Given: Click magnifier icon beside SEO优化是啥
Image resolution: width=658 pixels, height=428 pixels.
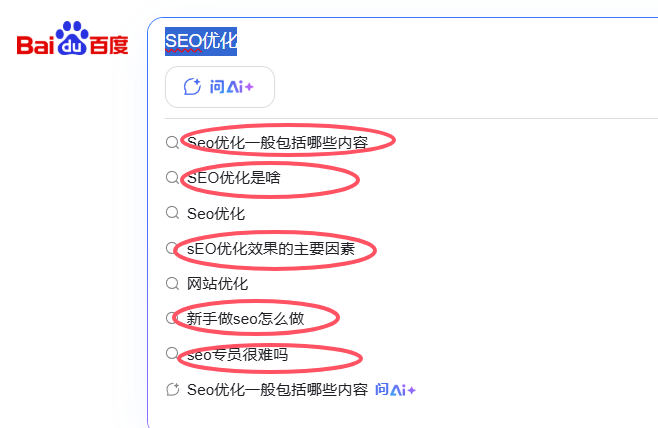Looking at the screenshot, I should pyautogui.click(x=172, y=177).
